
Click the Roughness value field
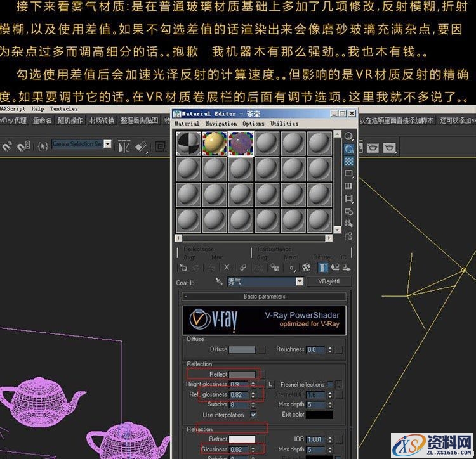point(316,349)
